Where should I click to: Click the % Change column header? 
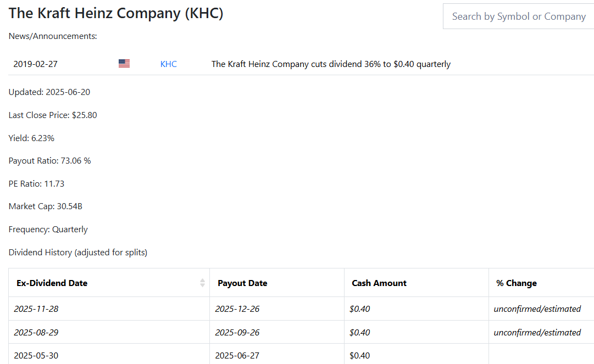pyautogui.click(x=541, y=283)
